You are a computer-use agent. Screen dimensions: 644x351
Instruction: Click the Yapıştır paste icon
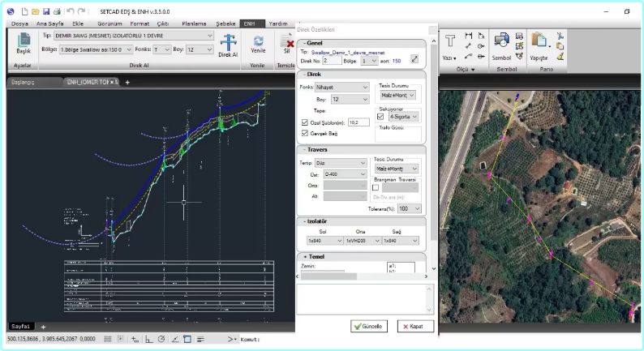pos(539,41)
